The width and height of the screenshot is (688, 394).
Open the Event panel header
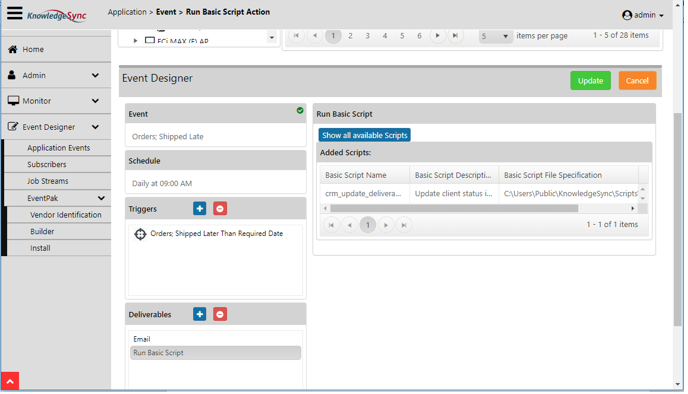215,114
